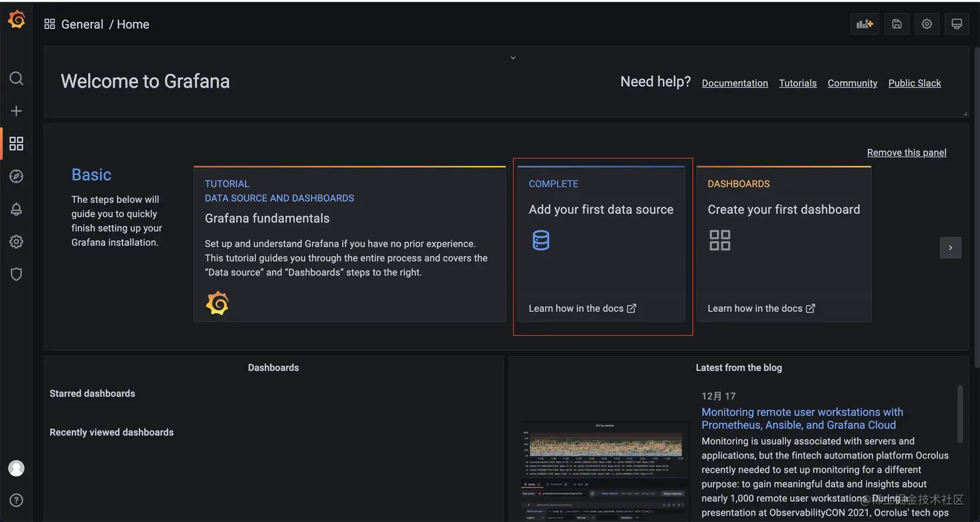The width and height of the screenshot is (980, 522).
Task: Click the Add panel toolbar button
Action: tap(865, 24)
